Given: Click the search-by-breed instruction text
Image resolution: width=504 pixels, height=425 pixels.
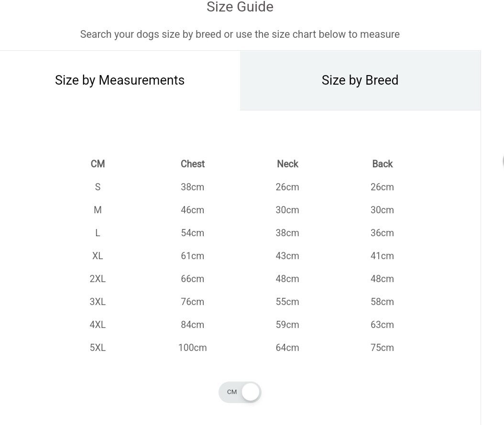Looking at the screenshot, I should pyautogui.click(x=240, y=34).
